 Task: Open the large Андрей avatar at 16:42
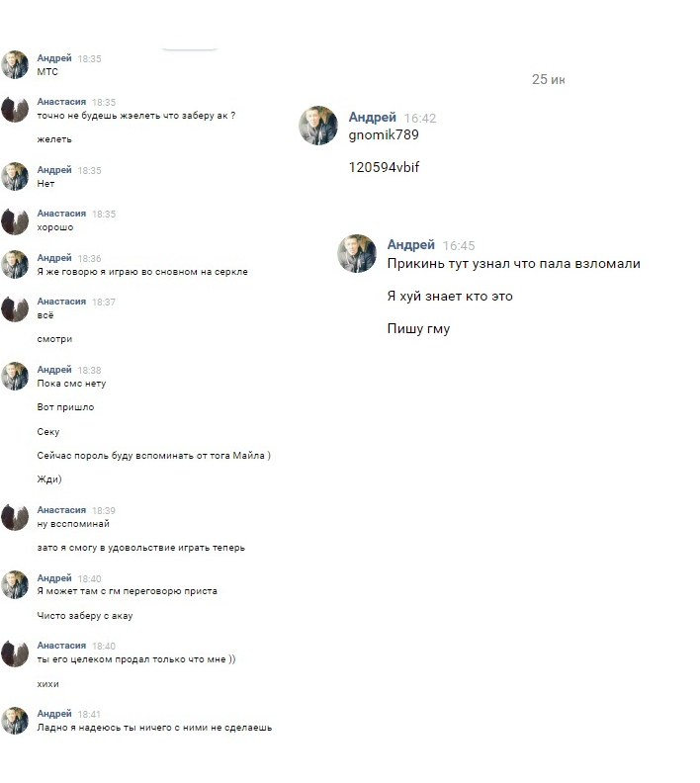tap(318, 126)
